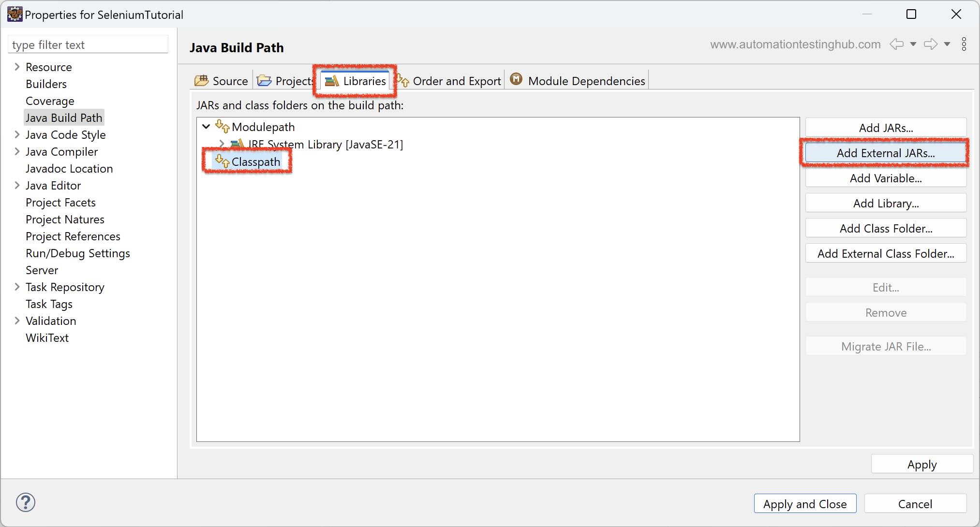980x527 pixels.
Task: Click the help question mark icon
Action: [x=25, y=502]
